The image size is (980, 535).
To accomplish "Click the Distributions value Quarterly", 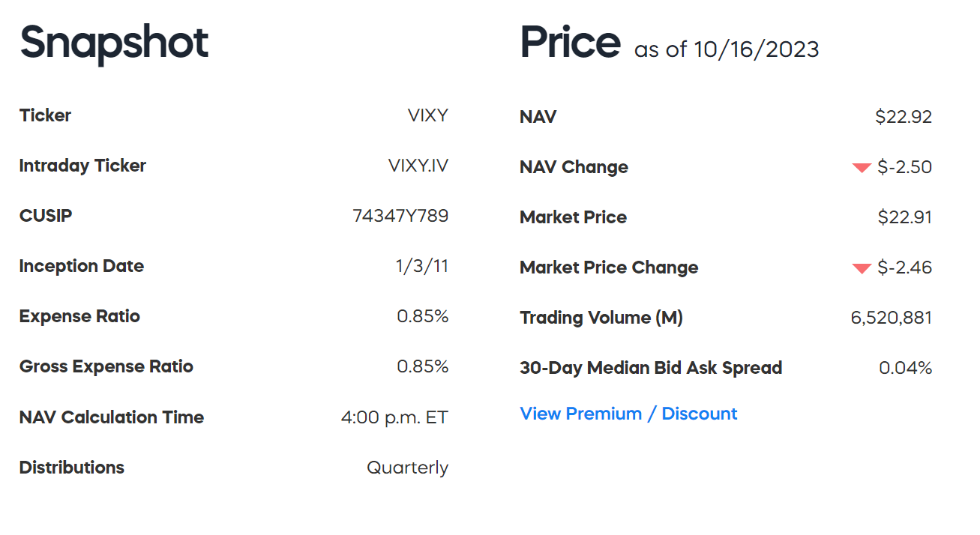I will click(407, 467).
